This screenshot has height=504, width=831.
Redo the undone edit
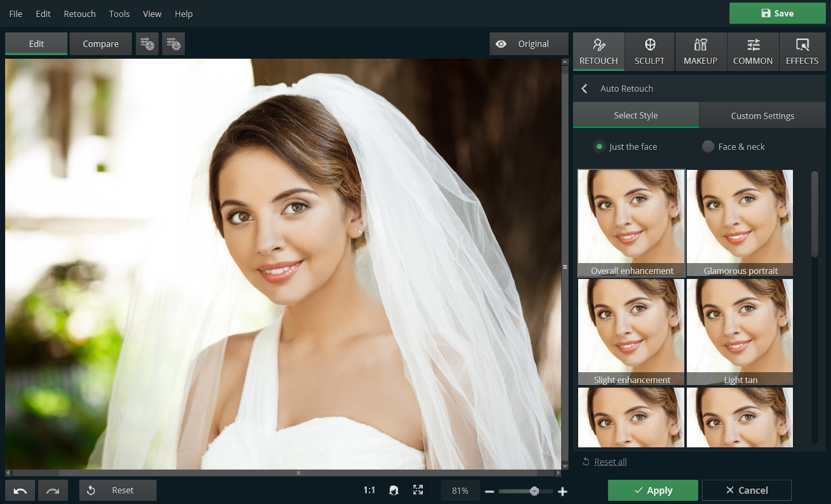click(52, 490)
